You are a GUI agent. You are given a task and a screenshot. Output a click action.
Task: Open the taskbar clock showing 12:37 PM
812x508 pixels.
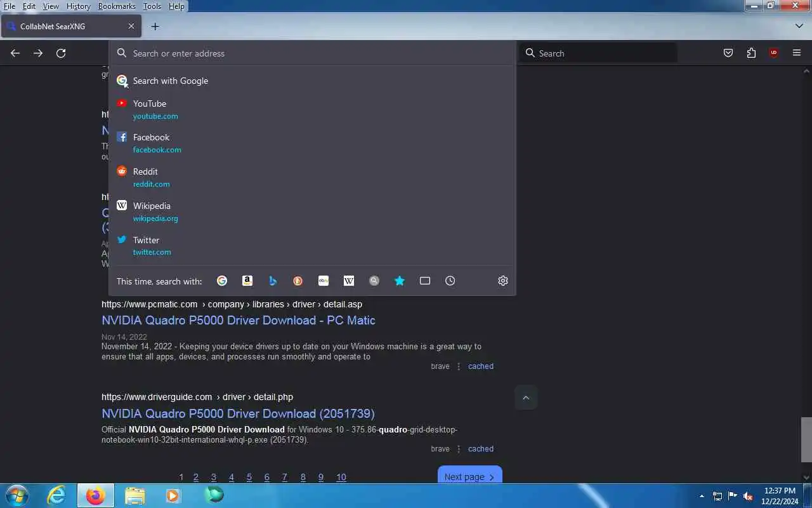click(780, 496)
